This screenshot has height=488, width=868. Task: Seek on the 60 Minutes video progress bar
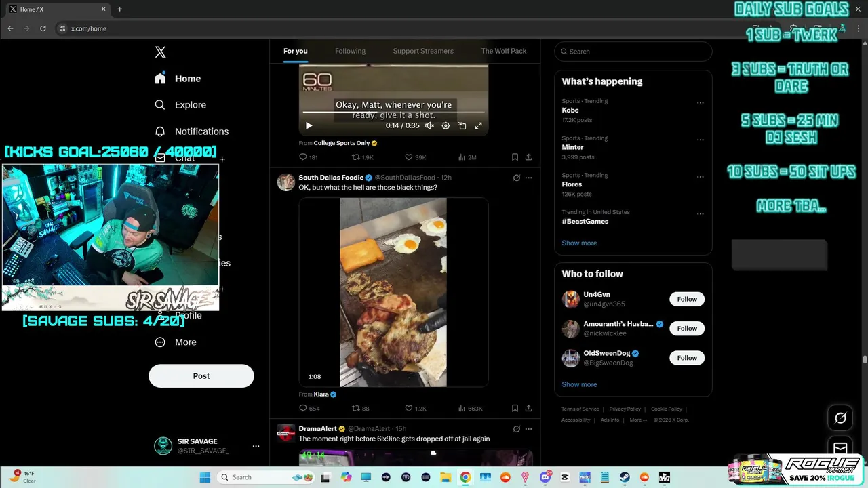point(393,113)
